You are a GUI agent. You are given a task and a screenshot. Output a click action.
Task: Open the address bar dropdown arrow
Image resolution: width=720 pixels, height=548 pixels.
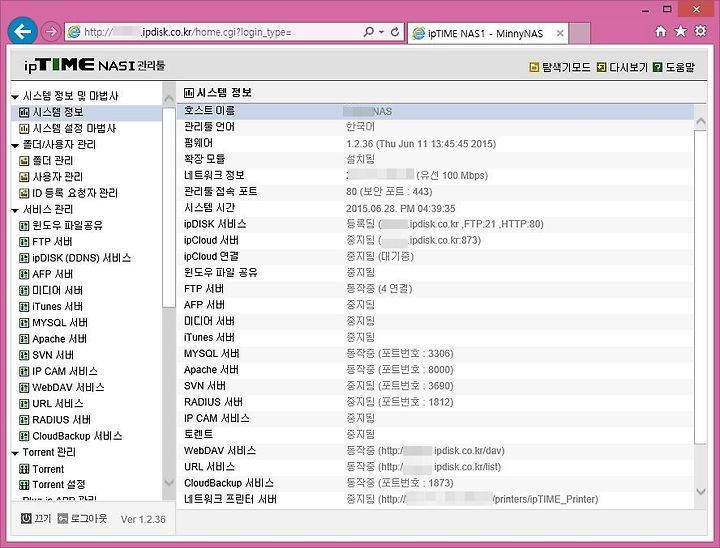[x=381, y=32]
